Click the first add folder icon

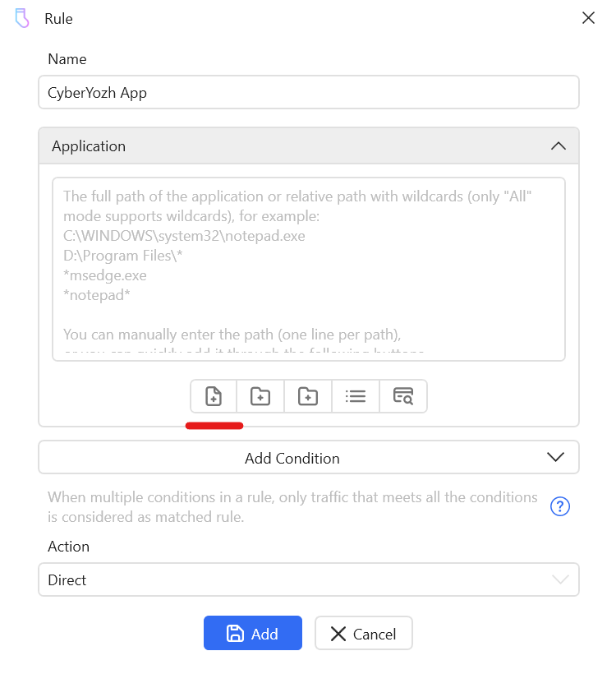(x=260, y=396)
